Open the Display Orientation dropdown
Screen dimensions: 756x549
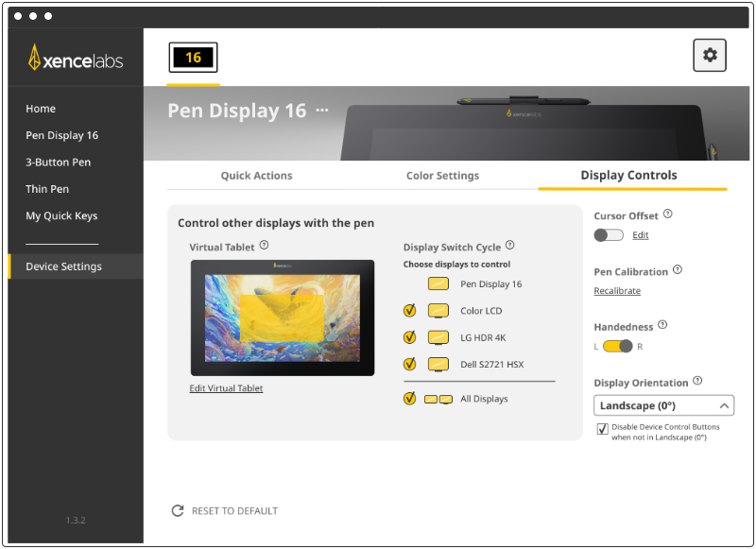point(662,404)
